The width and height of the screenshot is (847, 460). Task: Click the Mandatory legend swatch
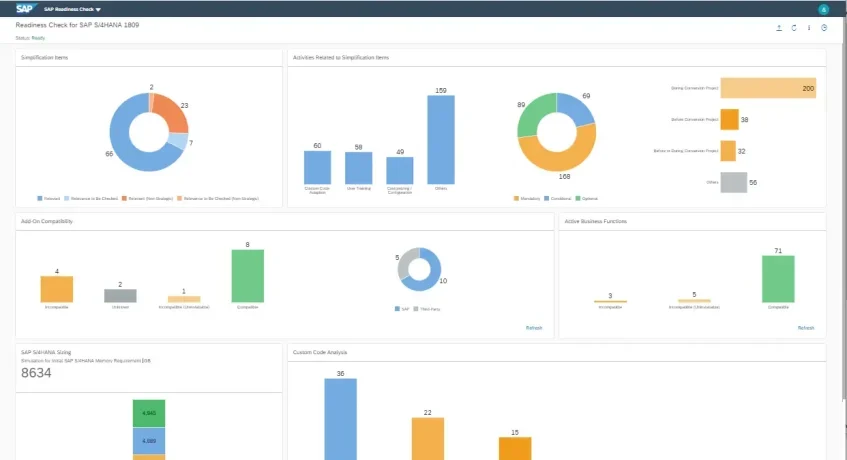[516, 199]
